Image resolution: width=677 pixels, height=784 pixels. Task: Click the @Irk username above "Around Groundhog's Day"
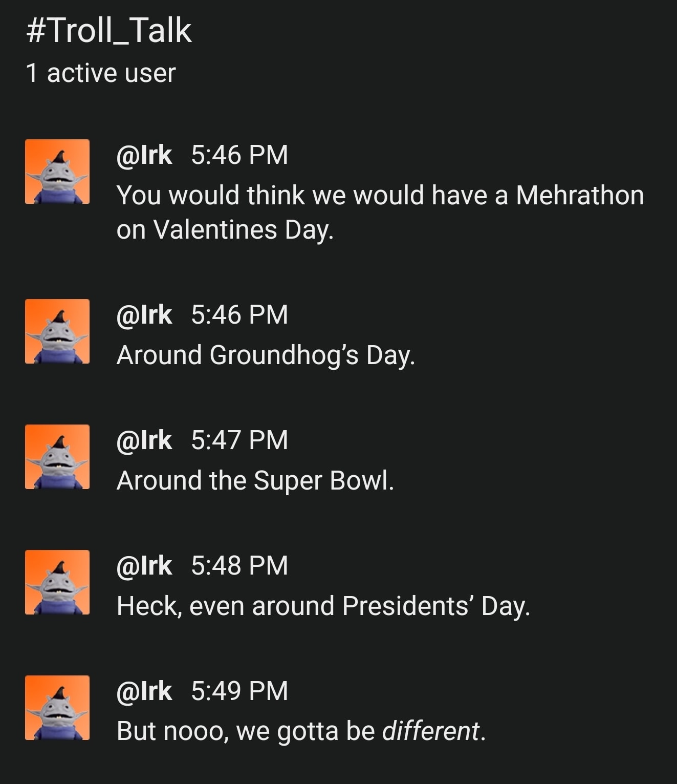[144, 314]
